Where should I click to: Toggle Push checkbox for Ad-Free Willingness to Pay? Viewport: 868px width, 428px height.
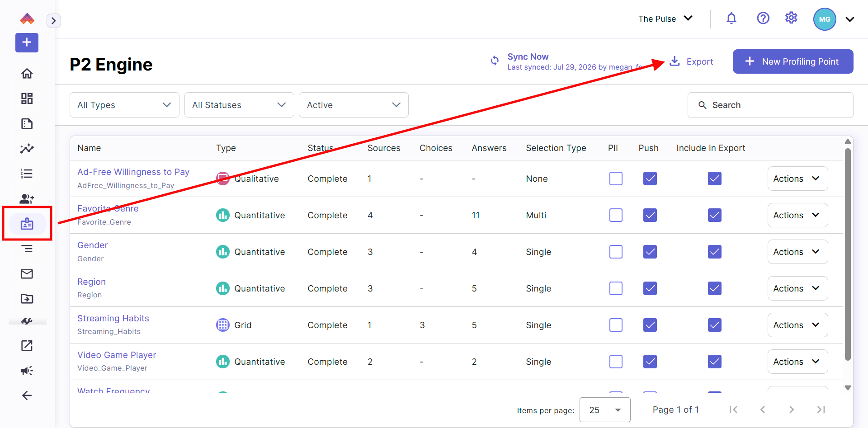(650, 179)
